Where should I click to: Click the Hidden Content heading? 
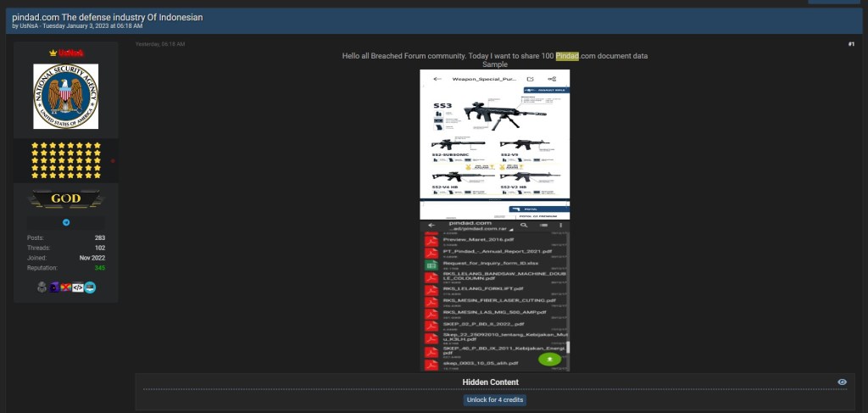coord(491,382)
